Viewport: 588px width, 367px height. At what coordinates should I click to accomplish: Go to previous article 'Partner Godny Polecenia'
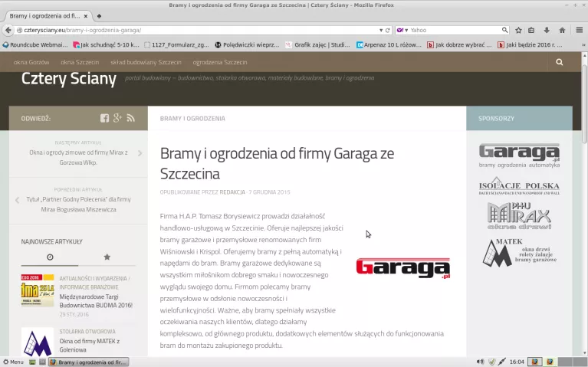pyautogui.click(x=78, y=205)
